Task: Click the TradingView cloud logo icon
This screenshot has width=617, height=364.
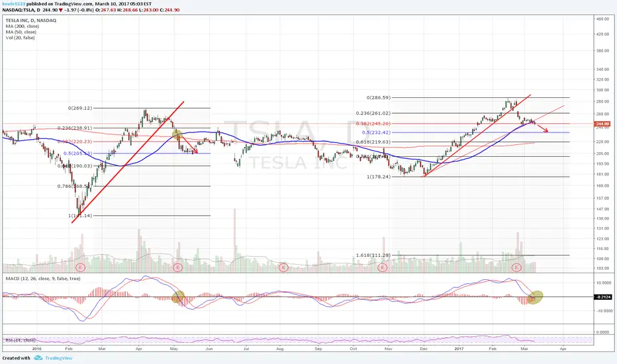Action: (x=38, y=357)
